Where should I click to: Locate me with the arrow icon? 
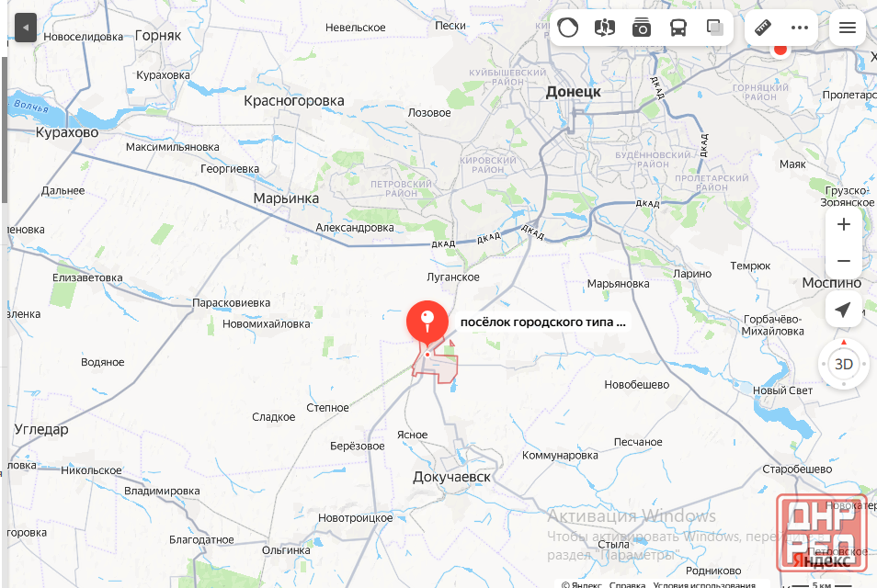pyautogui.click(x=843, y=310)
